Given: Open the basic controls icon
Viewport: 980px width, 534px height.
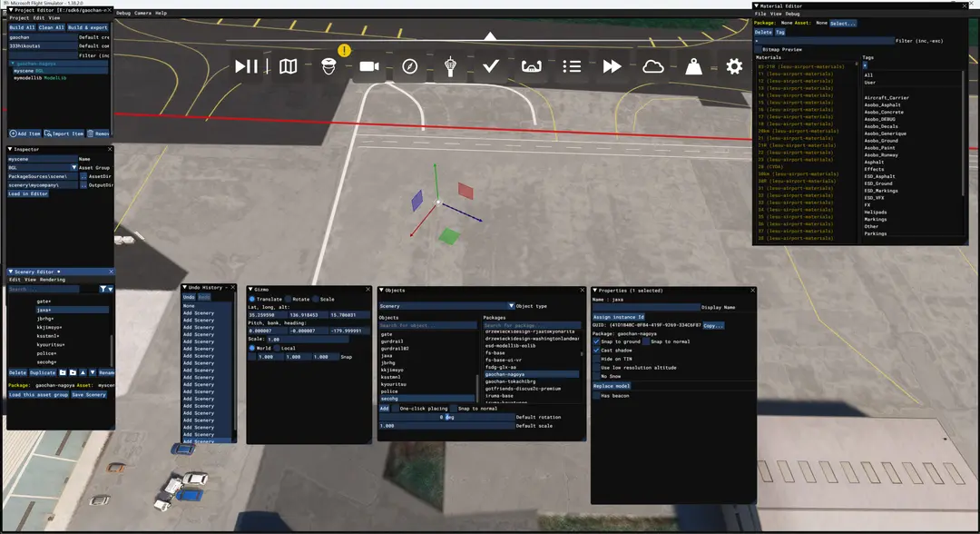Looking at the screenshot, I should pos(531,65).
